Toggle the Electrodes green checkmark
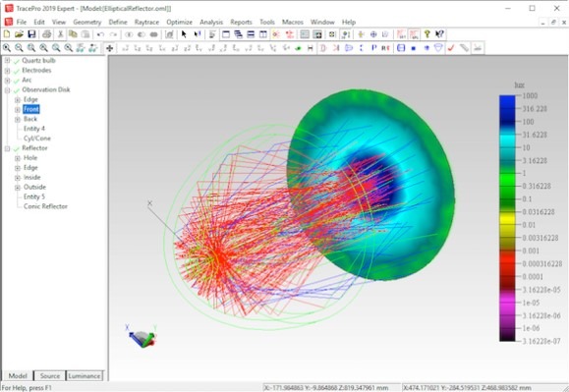569x392 pixels. click(x=16, y=71)
